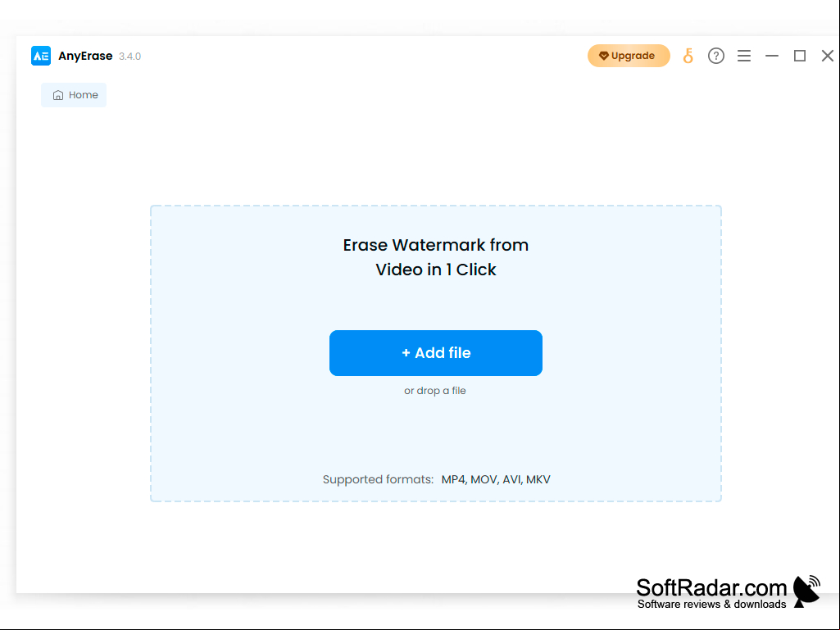Viewport: 840px width, 630px height.
Task: Maximize the AnyErase window
Action: (799, 56)
